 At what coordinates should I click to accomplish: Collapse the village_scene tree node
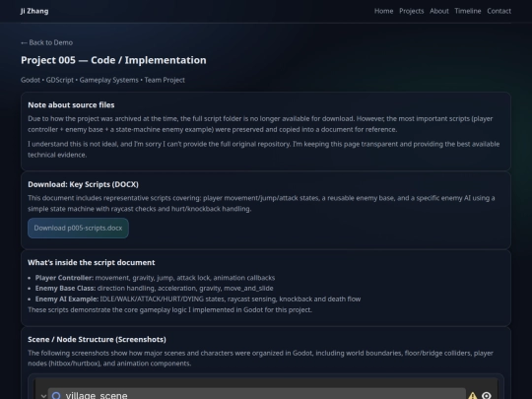click(x=43, y=396)
